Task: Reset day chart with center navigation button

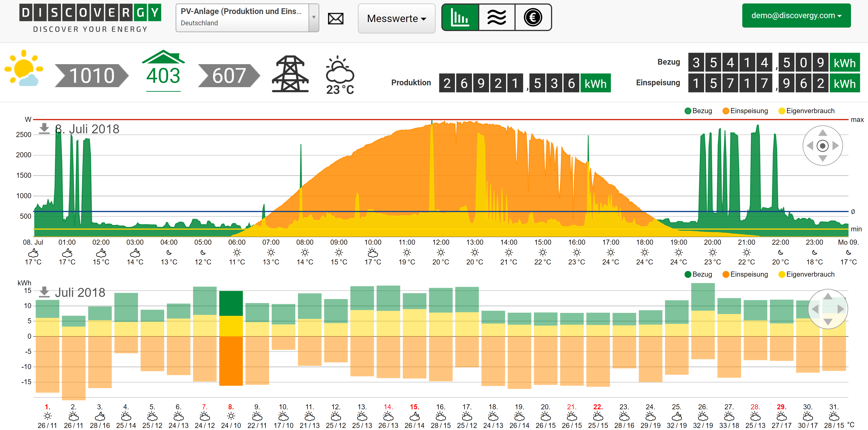Action: pyautogui.click(x=823, y=146)
